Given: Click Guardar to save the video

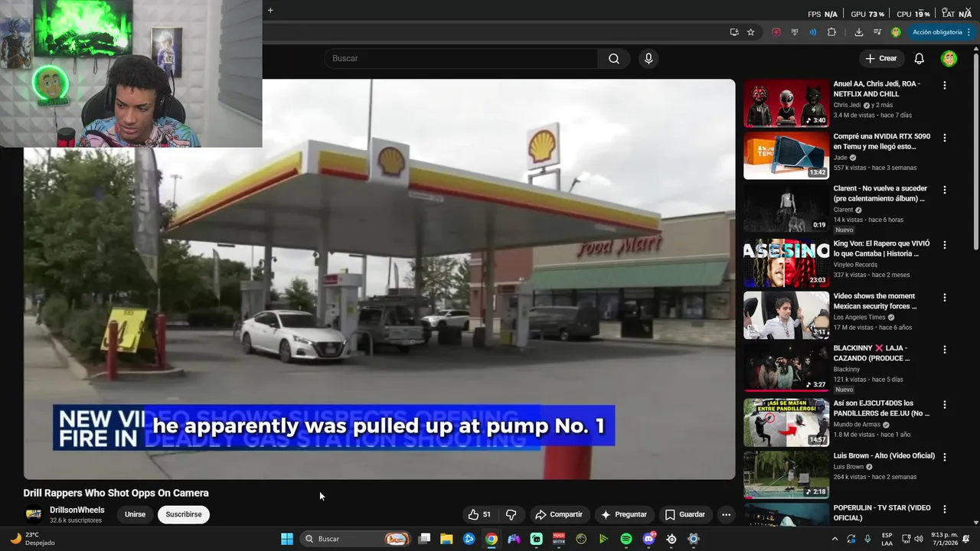Looking at the screenshot, I should point(685,514).
